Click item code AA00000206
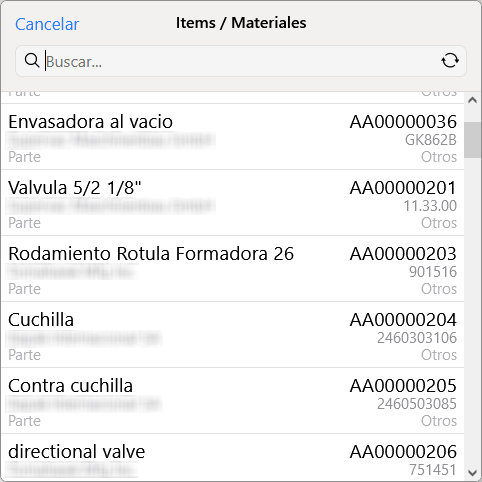 tap(403, 452)
